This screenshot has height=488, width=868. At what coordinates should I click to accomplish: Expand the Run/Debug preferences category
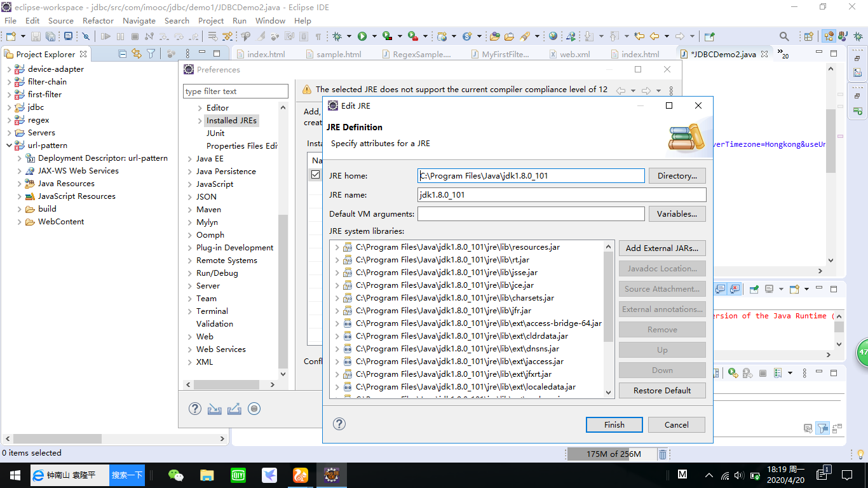(x=189, y=273)
